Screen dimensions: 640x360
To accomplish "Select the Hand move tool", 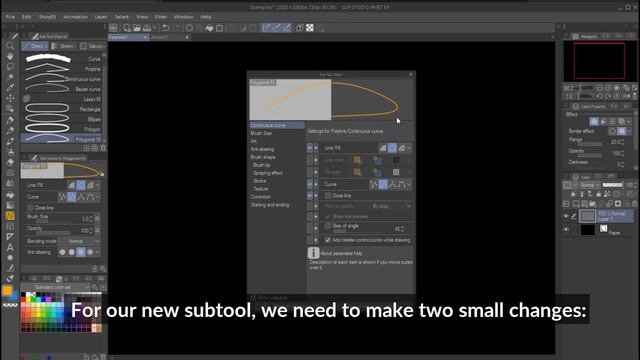I will coord(10,56).
